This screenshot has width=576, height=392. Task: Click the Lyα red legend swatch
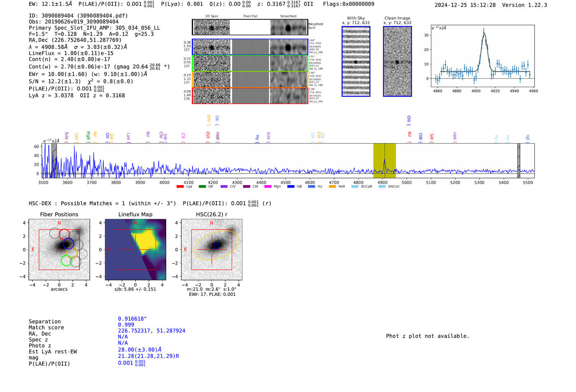point(180,187)
